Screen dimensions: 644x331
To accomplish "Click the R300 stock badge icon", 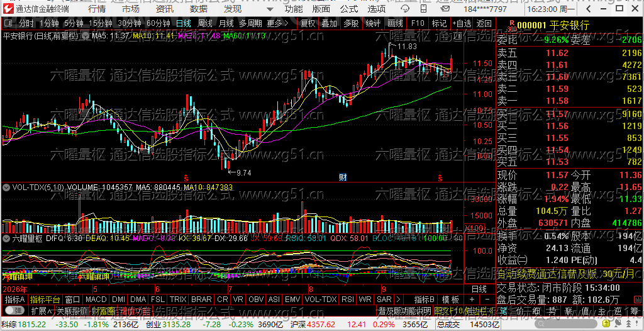I will (x=511, y=26).
